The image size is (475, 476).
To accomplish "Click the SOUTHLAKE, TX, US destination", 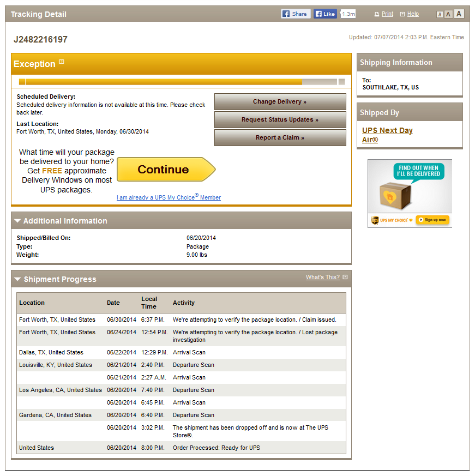I will pyautogui.click(x=390, y=87).
